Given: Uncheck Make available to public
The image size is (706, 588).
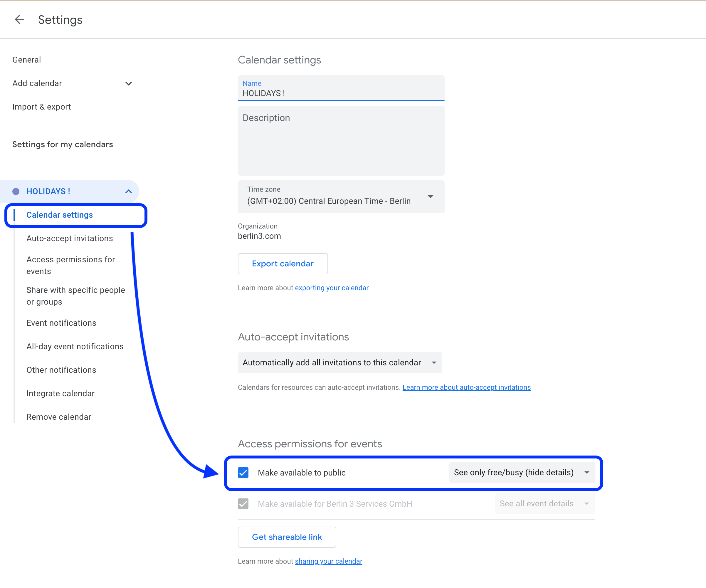Looking at the screenshot, I should click(x=243, y=472).
